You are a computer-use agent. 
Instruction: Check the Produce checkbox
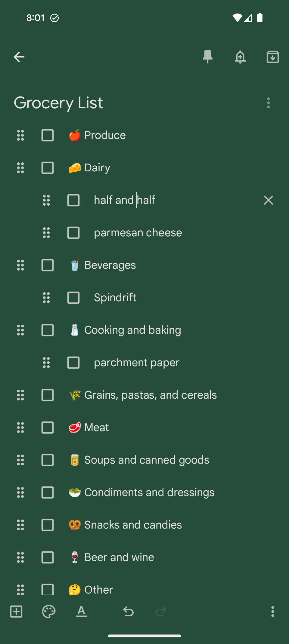tap(48, 135)
